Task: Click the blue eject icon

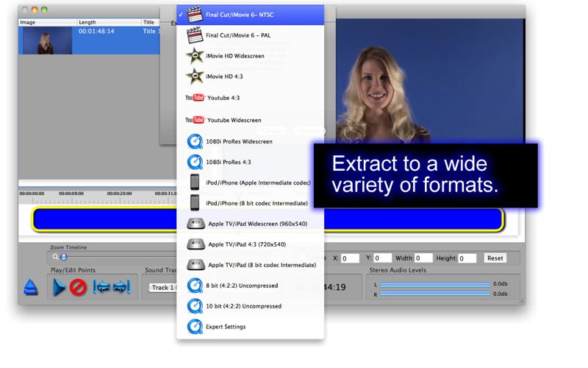Action: (x=31, y=287)
